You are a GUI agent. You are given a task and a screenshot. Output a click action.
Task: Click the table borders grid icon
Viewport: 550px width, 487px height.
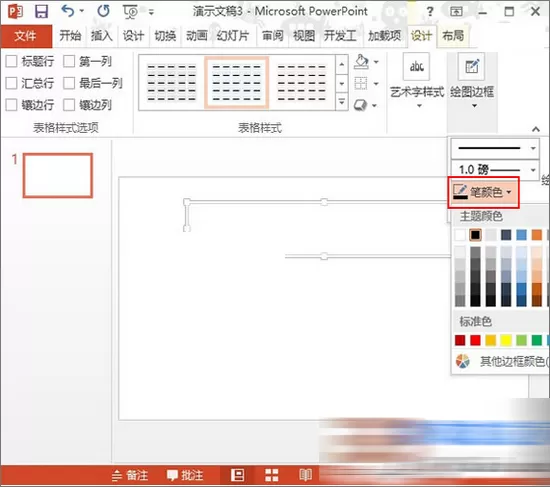pyautogui.click(x=361, y=84)
